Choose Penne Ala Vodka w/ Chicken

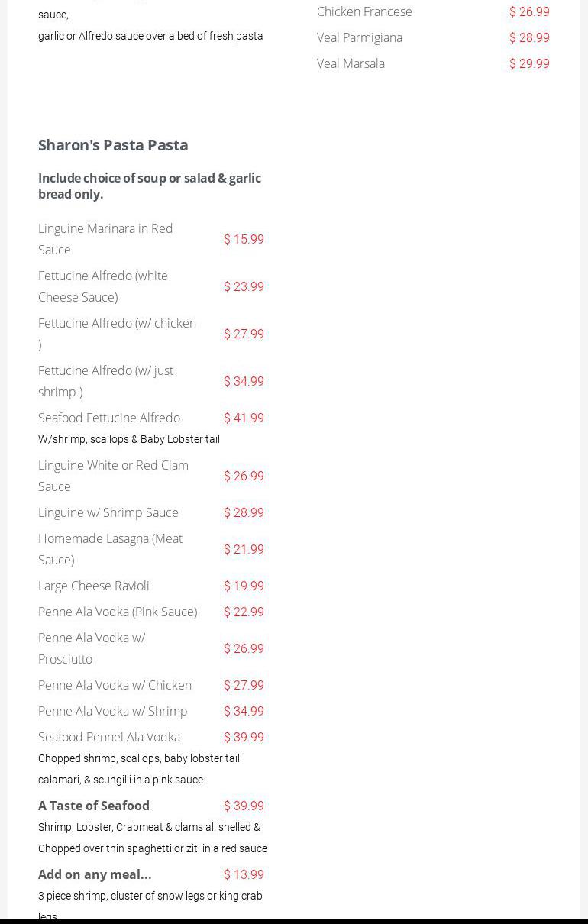[x=115, y=685]
